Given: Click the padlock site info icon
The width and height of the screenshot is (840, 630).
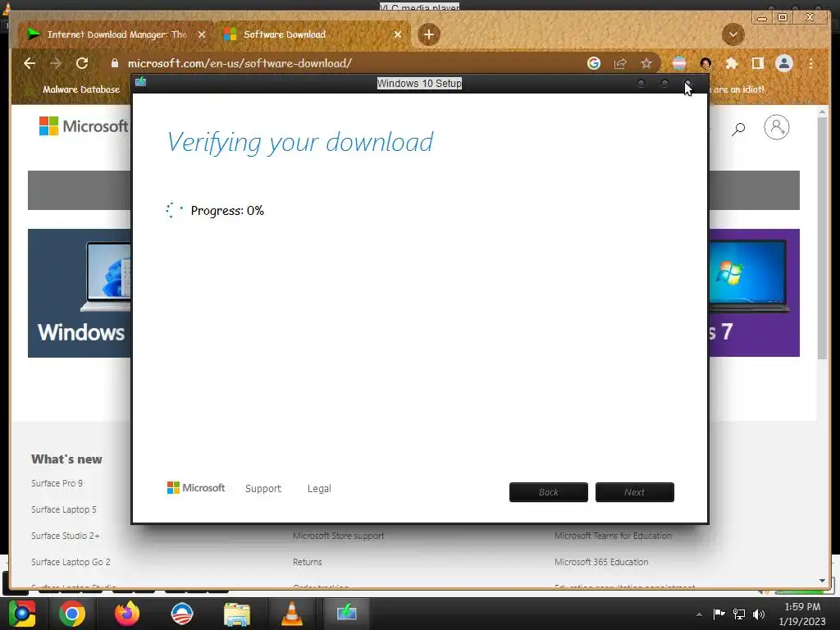Looking at the screenshot, I should click(115, 62).
